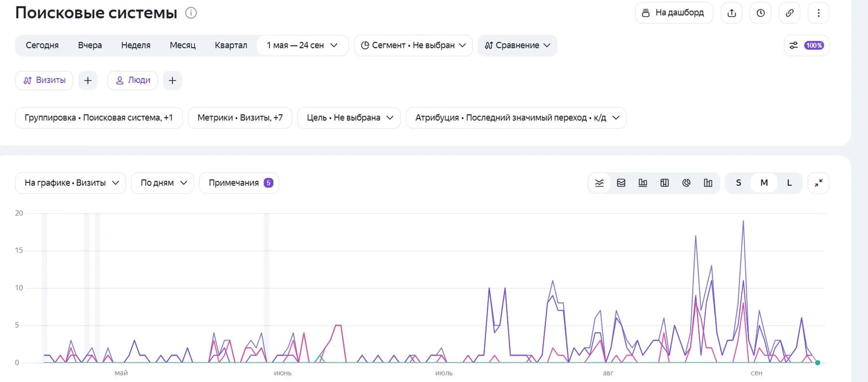Image resolution: width=868 pixels, height=382 pixels.
Task: Choose the pie chart view icon
Action: pos(686,183)
